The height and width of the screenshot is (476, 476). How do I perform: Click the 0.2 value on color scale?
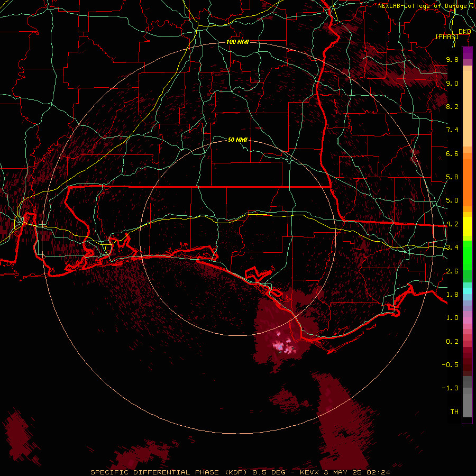(x=452, y=342)
